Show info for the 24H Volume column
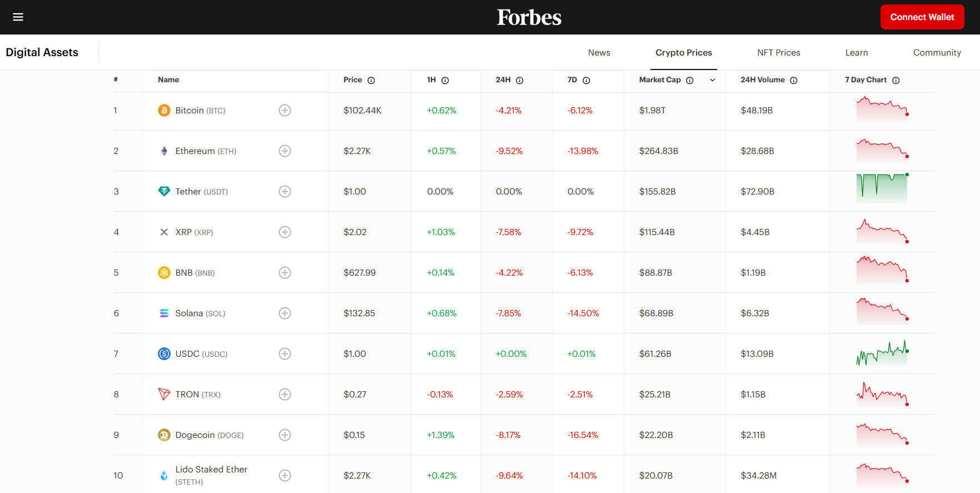Viewport: 980px width, 493px height. point(794,81)
